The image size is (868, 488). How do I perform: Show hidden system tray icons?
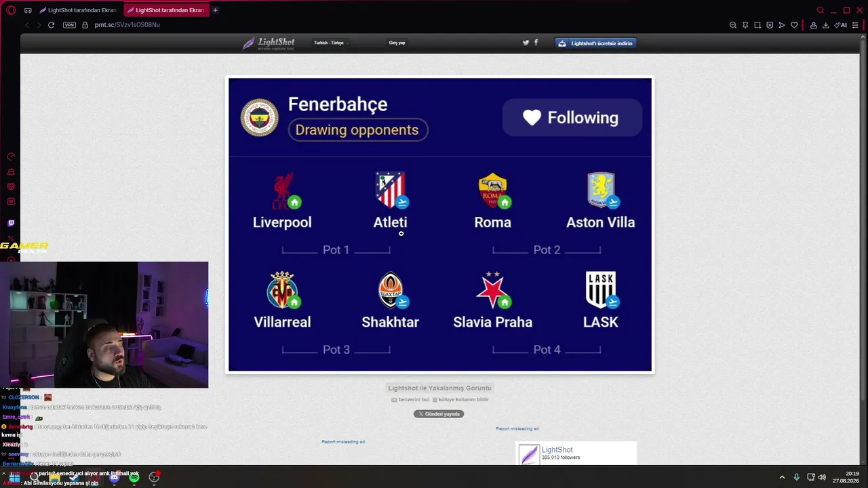[x=783, y=477]
